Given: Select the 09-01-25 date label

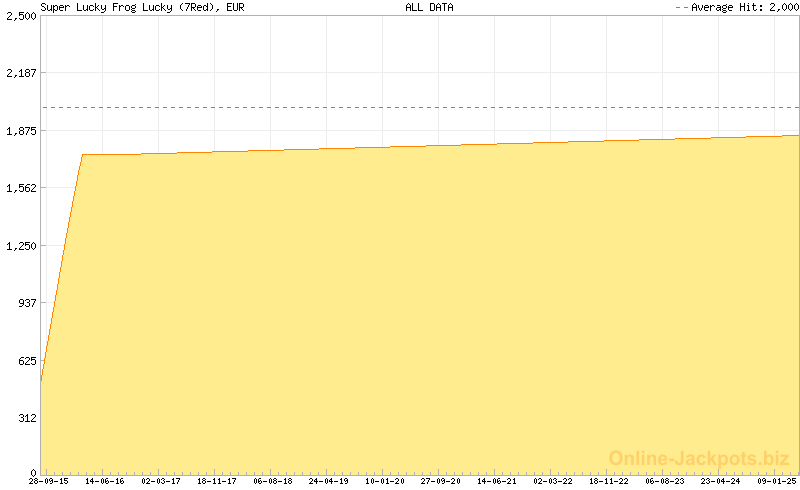Looking at the screenshot, I should pyautogui.click(x=777, y=481).
